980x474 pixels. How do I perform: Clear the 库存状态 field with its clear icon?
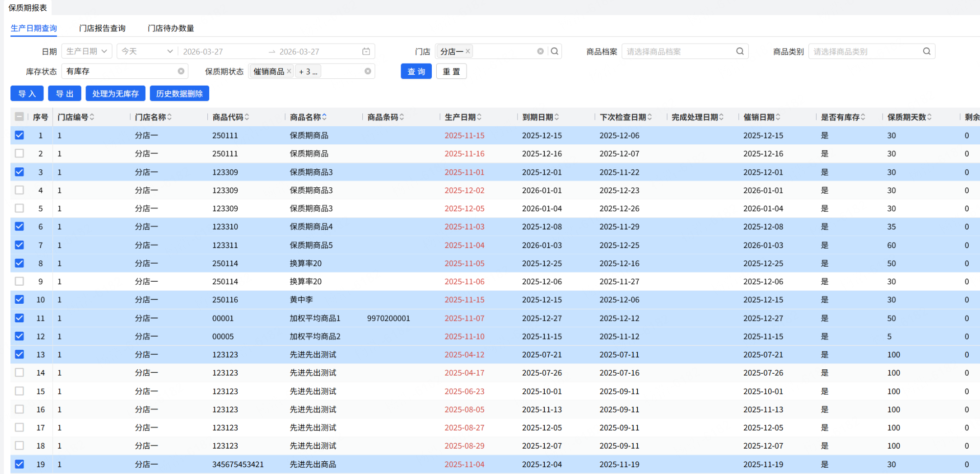click(x=181, y=71)
